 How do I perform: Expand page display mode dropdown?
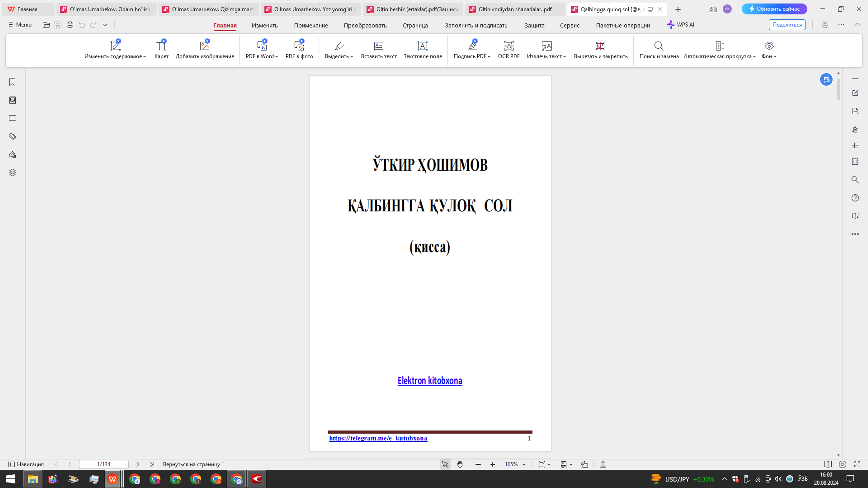click(571, 465)
